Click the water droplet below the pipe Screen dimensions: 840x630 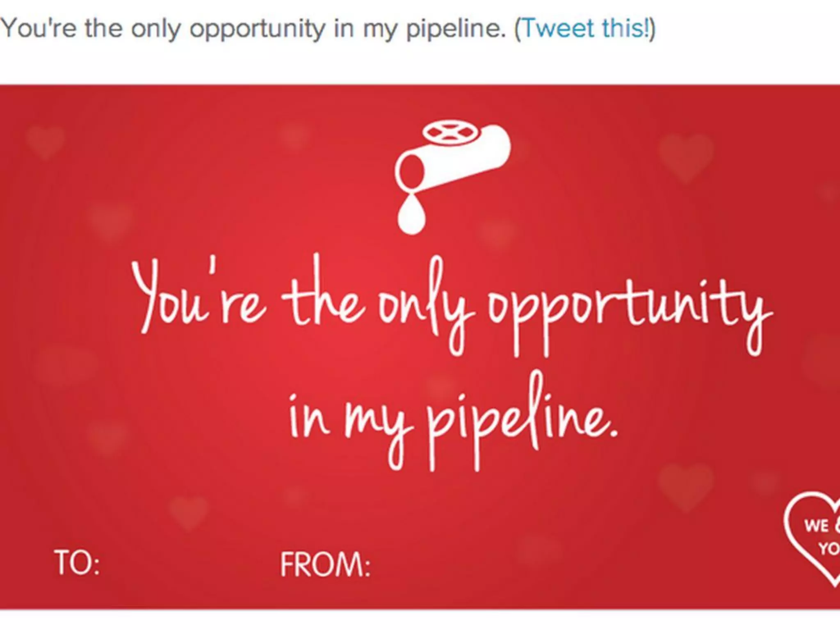[x=411, y=217]
